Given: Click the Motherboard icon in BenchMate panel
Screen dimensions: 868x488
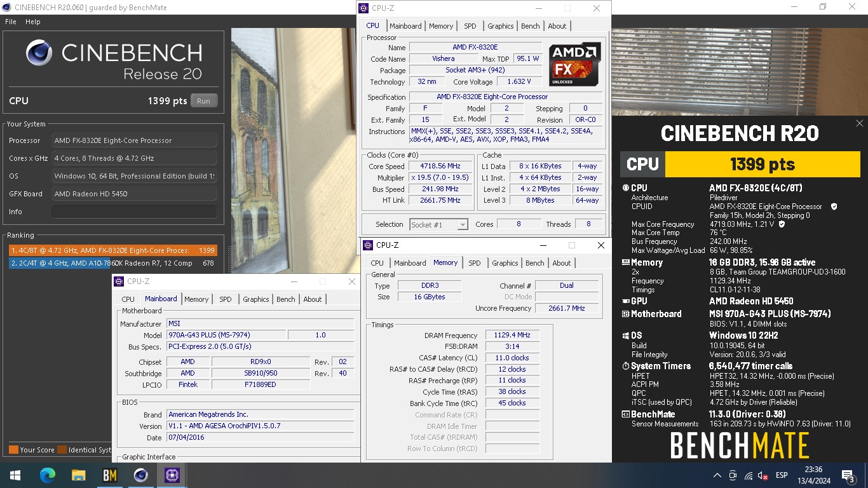Looking at the screenshot, I should pos(625,314).
